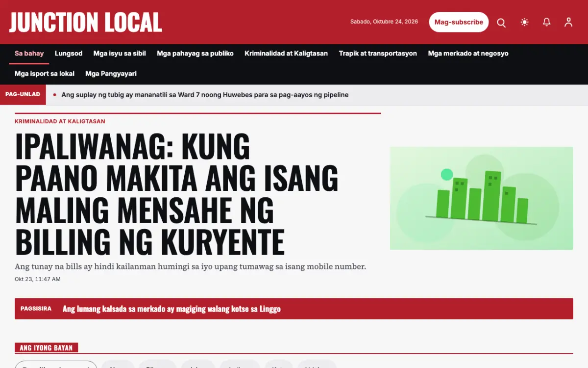Open PAGSISIRA banner about lumang kalsada sa merkado

coord(294,309)
